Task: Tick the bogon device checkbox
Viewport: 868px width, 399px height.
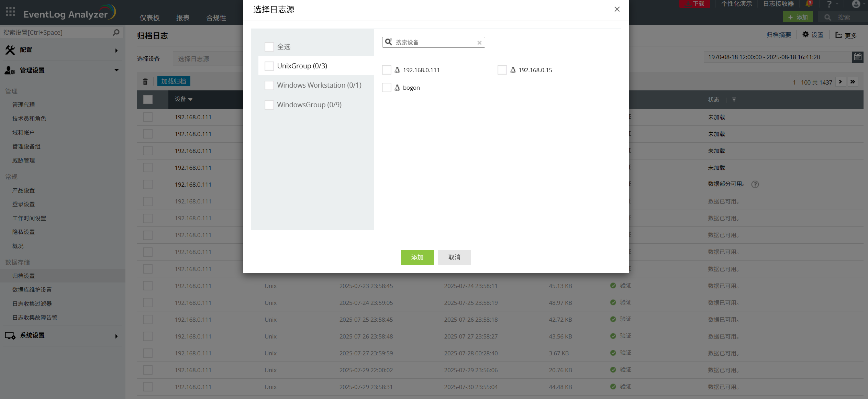Action: [387, 88]
